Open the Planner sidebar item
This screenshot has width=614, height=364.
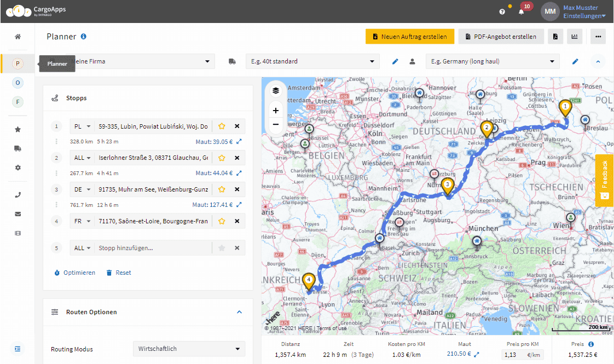coord(18,64)
